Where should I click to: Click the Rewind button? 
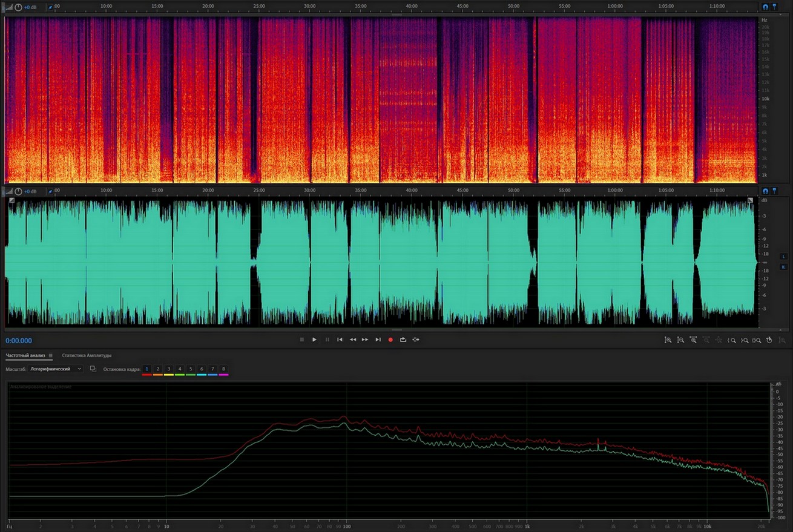click(x=353, y=340)
